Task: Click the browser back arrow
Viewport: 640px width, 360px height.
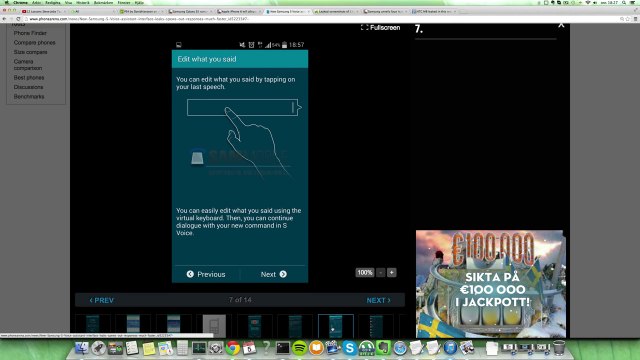Action: tap(4, 19)
